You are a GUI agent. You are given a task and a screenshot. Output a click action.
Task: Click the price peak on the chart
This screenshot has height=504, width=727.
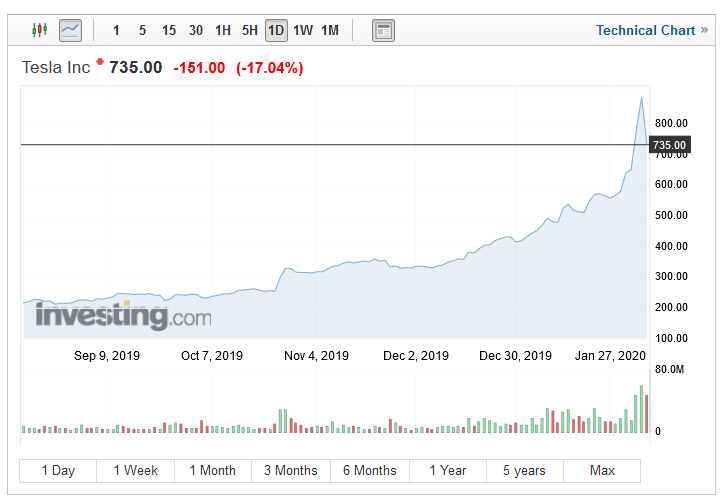pos(641,98)
